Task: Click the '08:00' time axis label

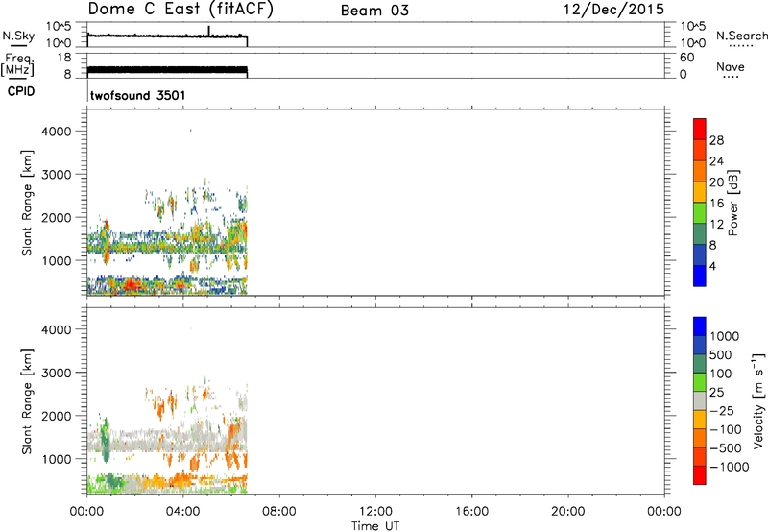Action: pos(279,512)
